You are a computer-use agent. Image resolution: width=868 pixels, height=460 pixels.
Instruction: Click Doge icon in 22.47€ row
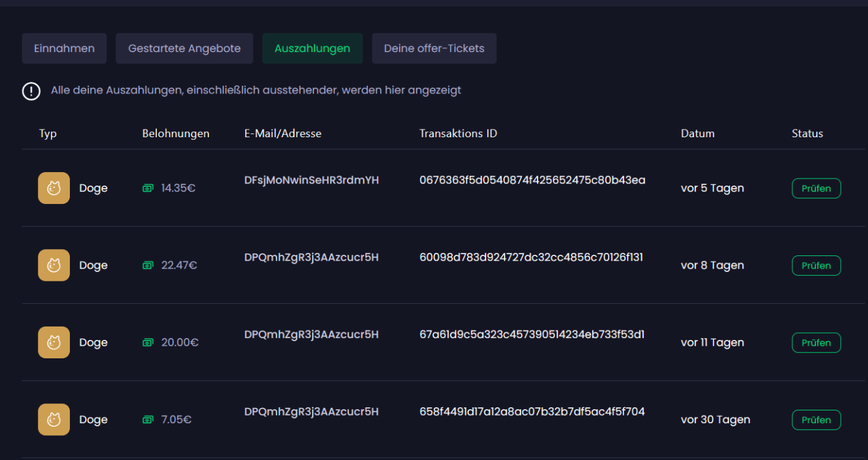click(54, 265)
